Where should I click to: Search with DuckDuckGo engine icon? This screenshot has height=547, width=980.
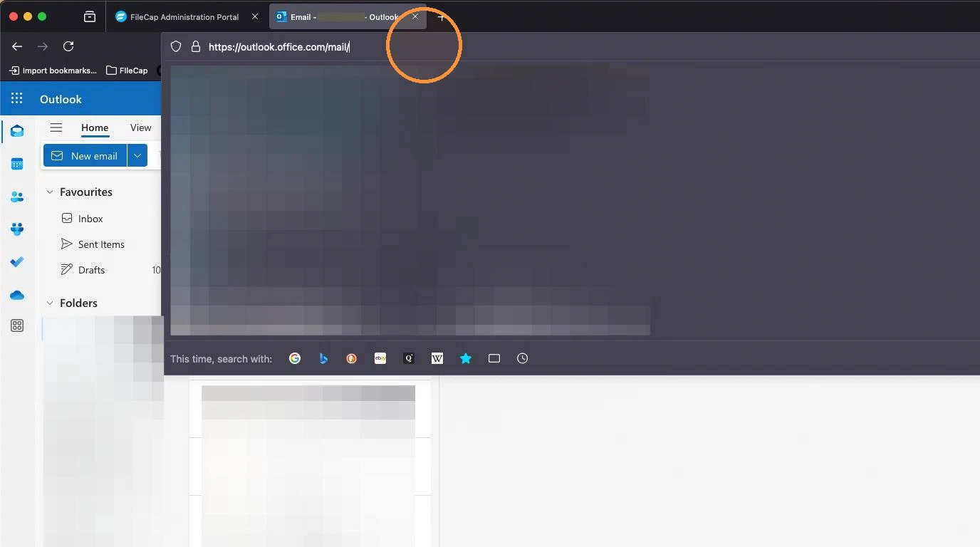pyautogui.click(x=352, y=358)
